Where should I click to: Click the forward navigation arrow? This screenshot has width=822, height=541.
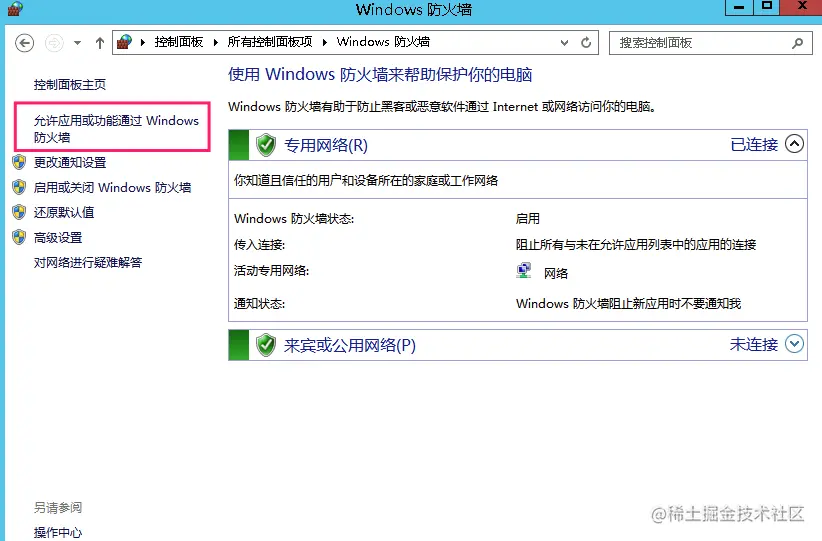pyautogui.click(x=54, y=43)
